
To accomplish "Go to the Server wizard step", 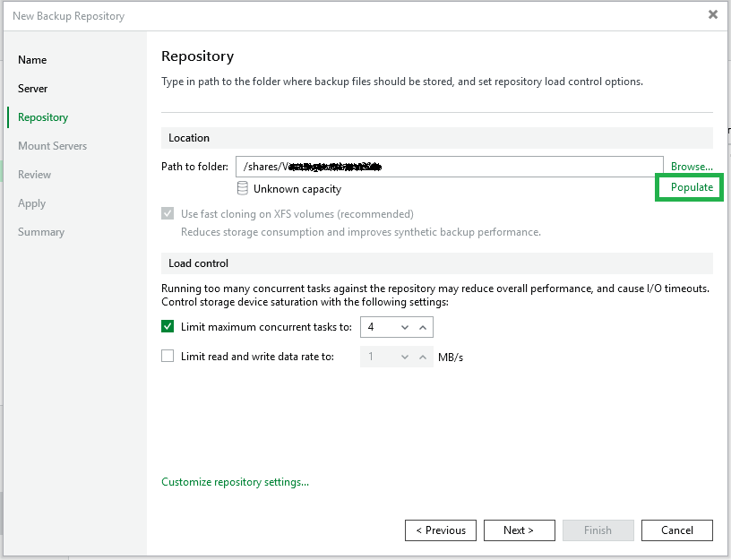I will [x=33, y=89].
